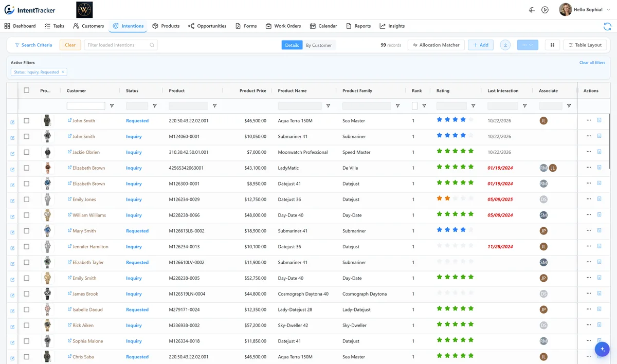
Task: Click the play tutorial circle icon
Action: tap(545, 10)
